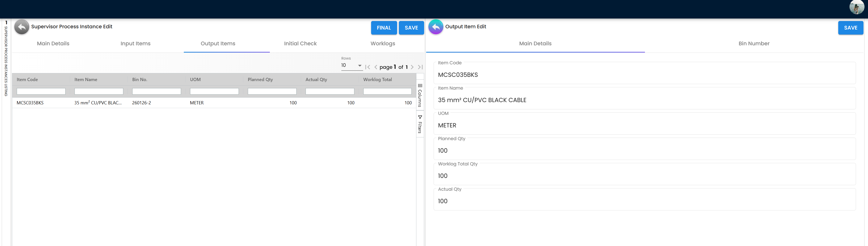Open the Worklogs tab

pos(382,44)
